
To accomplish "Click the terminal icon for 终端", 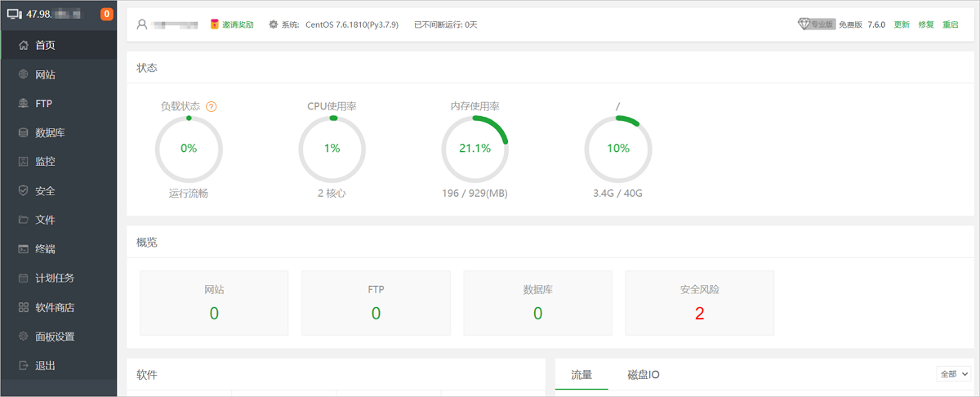I will coord(23,249).
